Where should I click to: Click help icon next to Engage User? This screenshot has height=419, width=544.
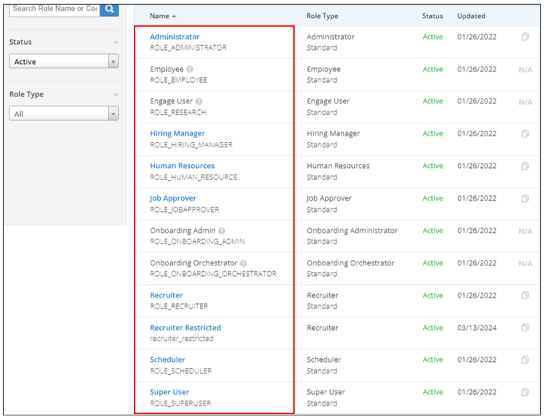tap(199, 101)
